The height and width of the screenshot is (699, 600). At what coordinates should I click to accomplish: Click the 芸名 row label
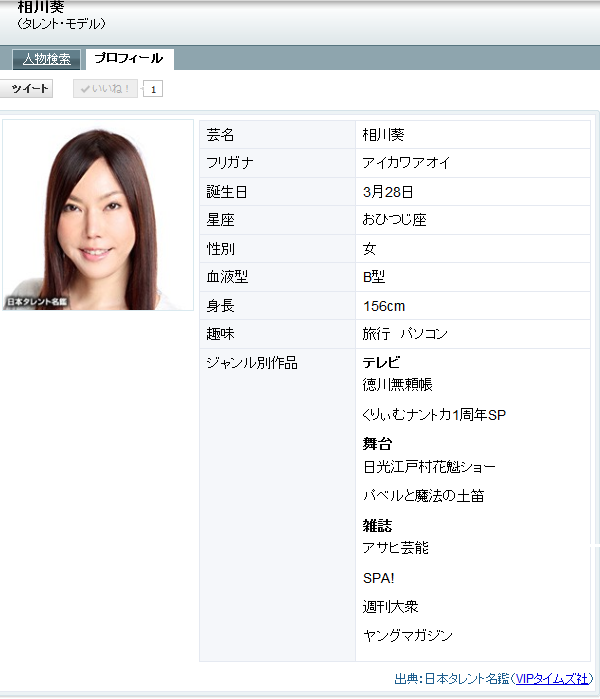tap(220, 135)
